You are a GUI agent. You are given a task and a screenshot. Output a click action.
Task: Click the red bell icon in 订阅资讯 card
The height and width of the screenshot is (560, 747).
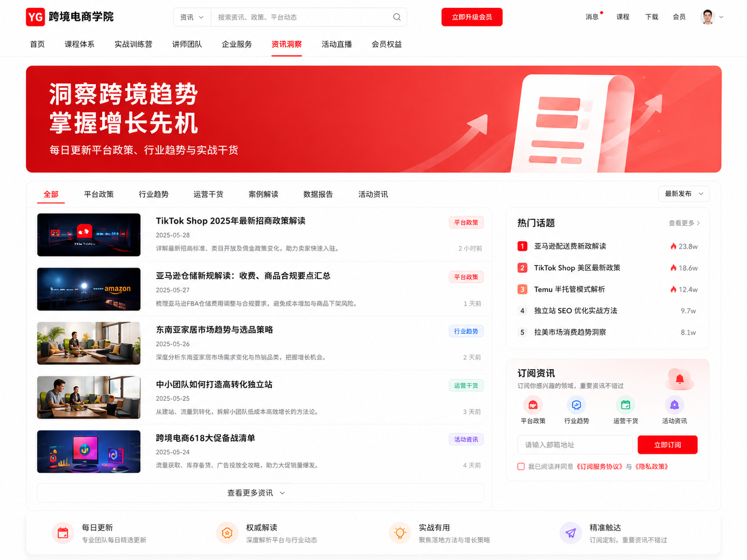(x=680, y=379)
